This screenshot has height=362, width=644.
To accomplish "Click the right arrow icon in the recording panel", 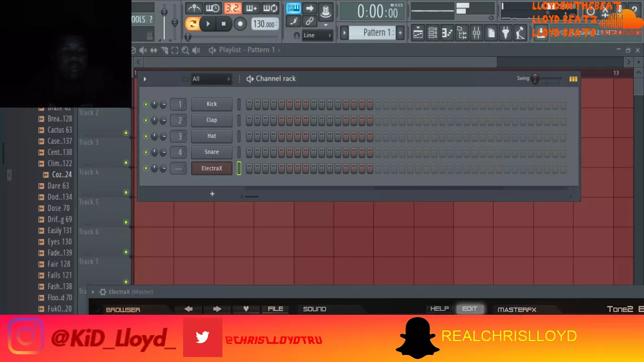I will pos(310,8).
